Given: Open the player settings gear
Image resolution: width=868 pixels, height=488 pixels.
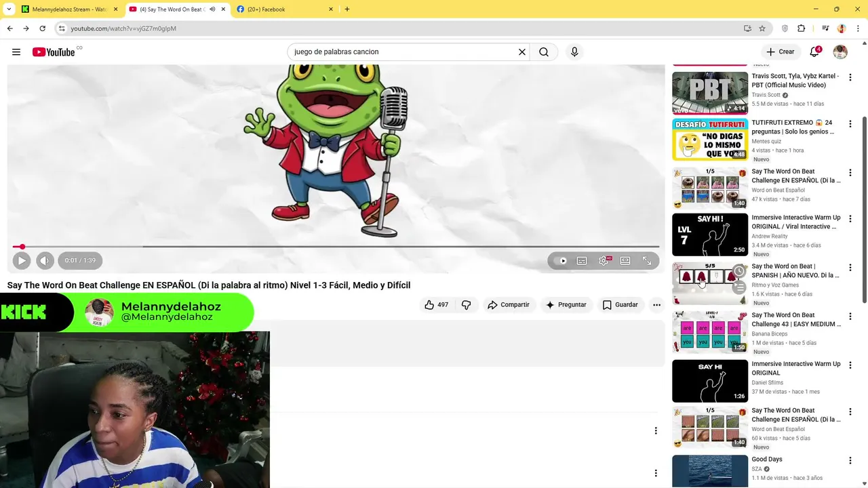Looking at the screenshot, I should tap(604, 260).
